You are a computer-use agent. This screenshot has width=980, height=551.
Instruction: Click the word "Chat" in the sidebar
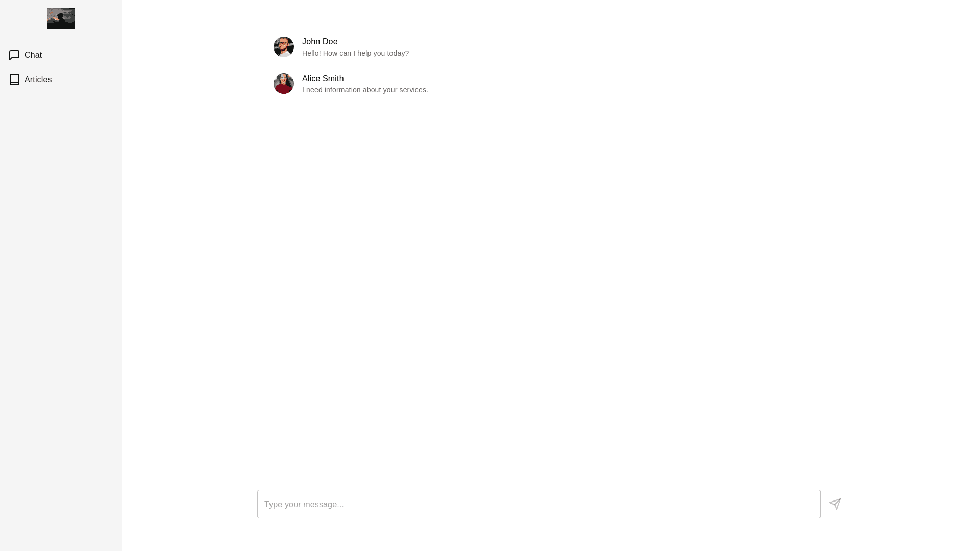click(33, 55)
